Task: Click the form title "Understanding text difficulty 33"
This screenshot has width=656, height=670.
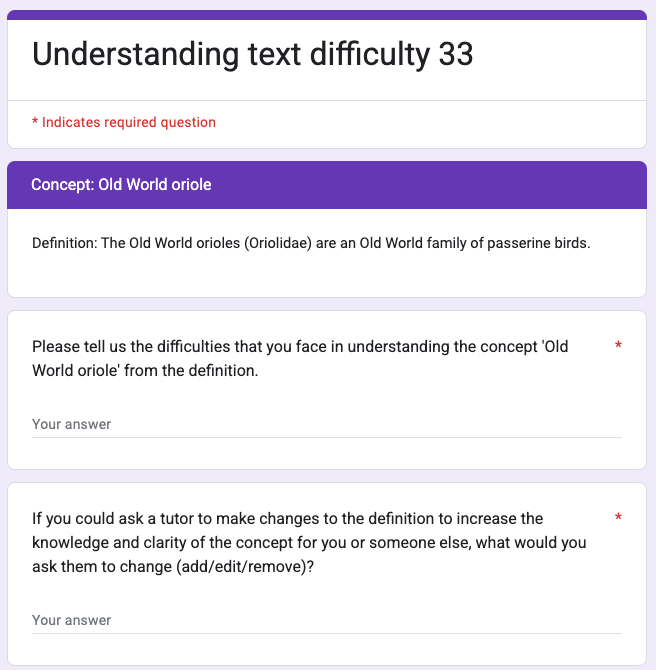Action: click(252, 54)
